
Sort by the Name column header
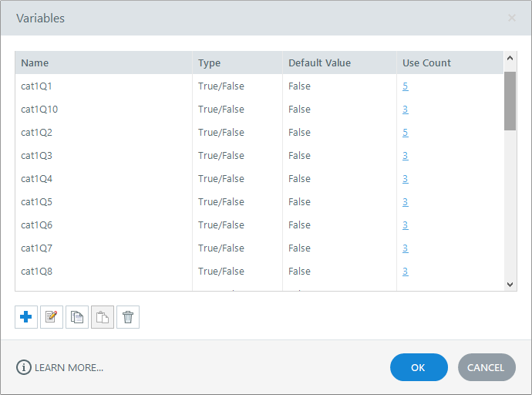point(35,62)
